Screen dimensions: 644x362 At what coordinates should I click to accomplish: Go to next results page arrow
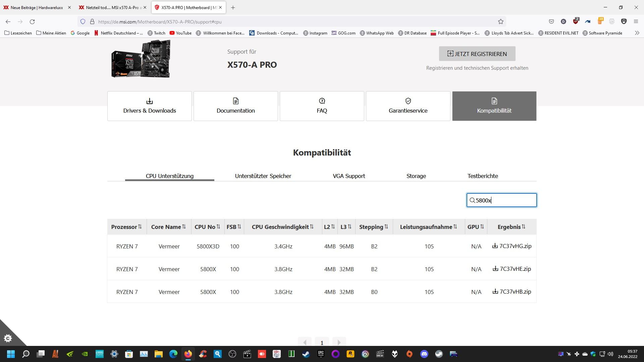pyautogui.click(x=339, y=342)
